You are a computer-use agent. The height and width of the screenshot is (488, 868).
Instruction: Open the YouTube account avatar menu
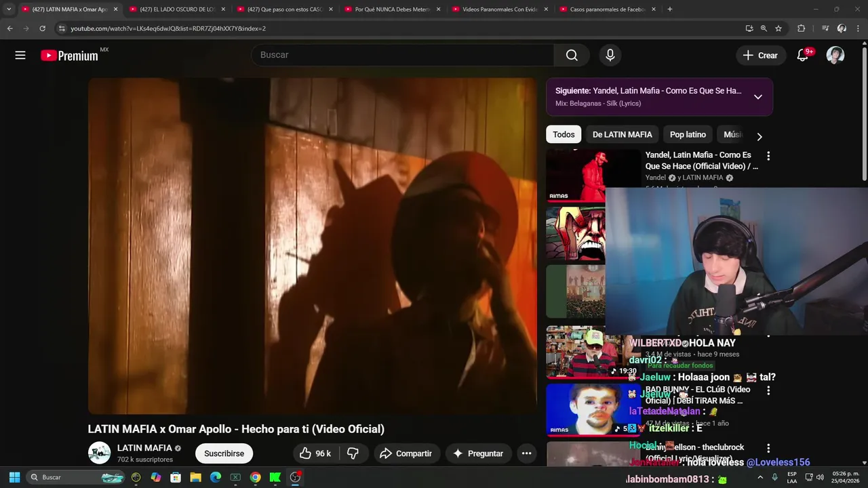(835, 56)
